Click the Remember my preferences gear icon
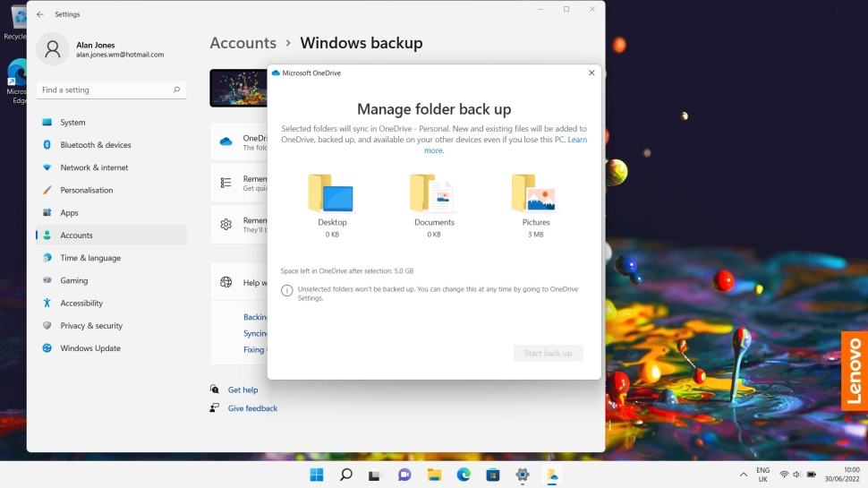The height and width of the screenshot is (488, 868). click(x=226, y=225)
